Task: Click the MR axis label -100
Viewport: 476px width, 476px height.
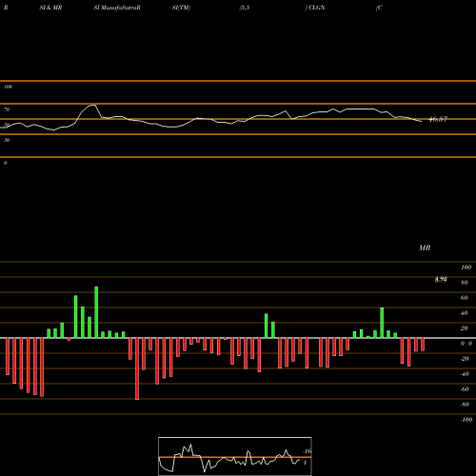Action: click(x=466, y=420)
